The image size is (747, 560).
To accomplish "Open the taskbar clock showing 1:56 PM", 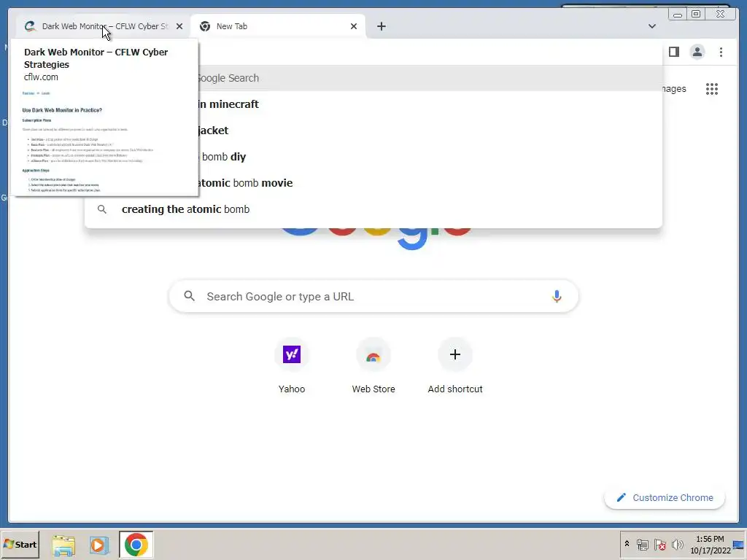I will (x=710, y=544).
